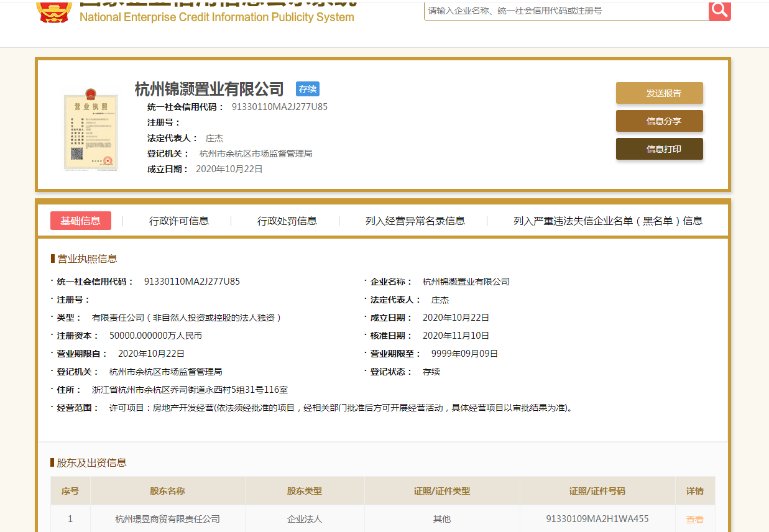
Task: Open the 列入经营异常名录信息 tab
Action: click(x=415, y=221)
